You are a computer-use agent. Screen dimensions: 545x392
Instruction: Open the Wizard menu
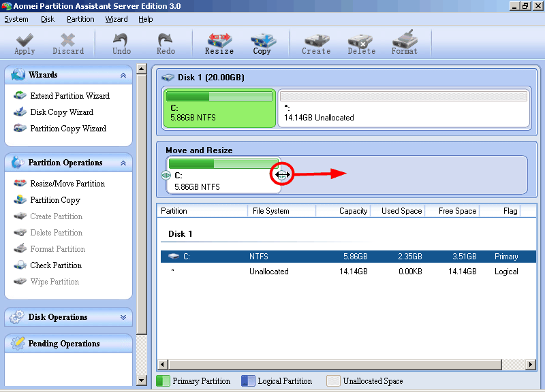pyautogui.click(x=116, y=19)
